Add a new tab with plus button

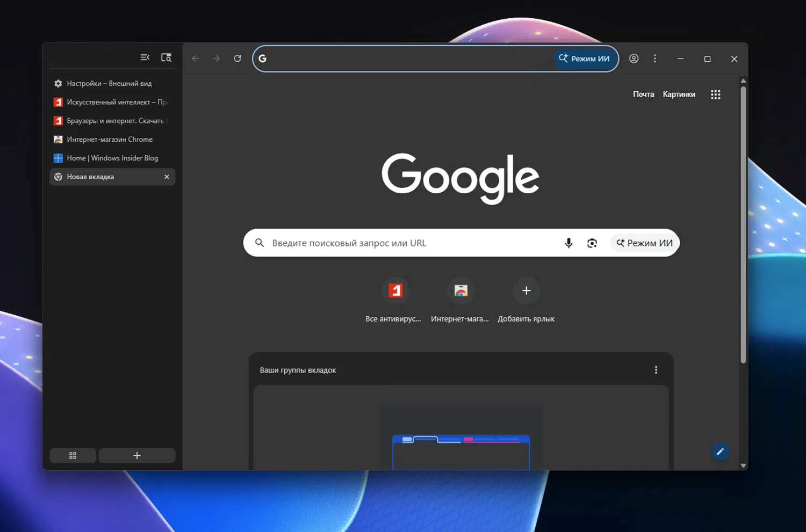pos(137,455)
